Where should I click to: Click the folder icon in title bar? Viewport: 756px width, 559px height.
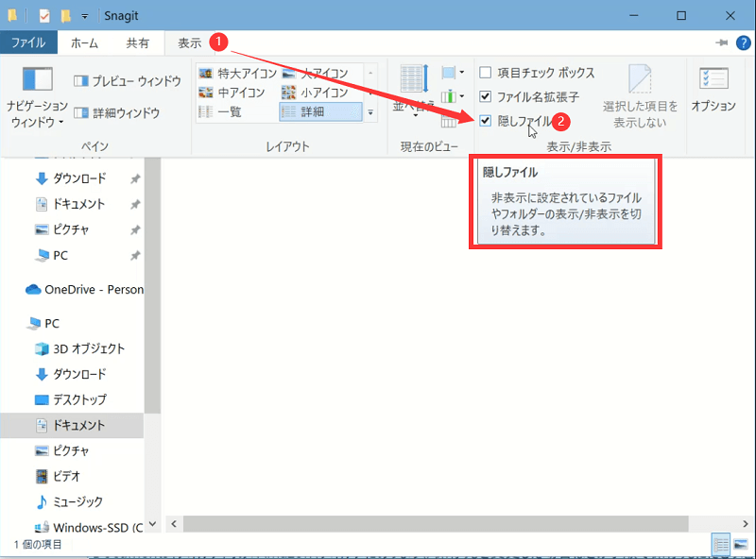click(x=12, y=16)
